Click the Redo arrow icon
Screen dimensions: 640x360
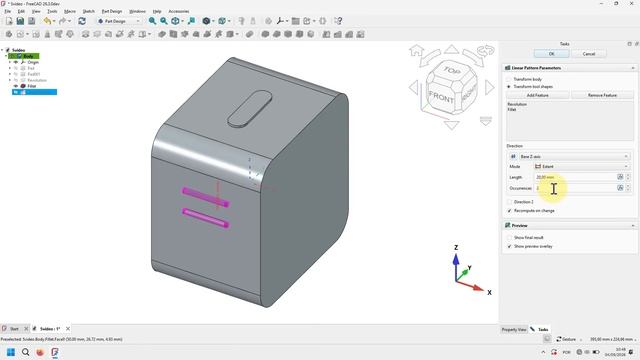pos(62,21)
